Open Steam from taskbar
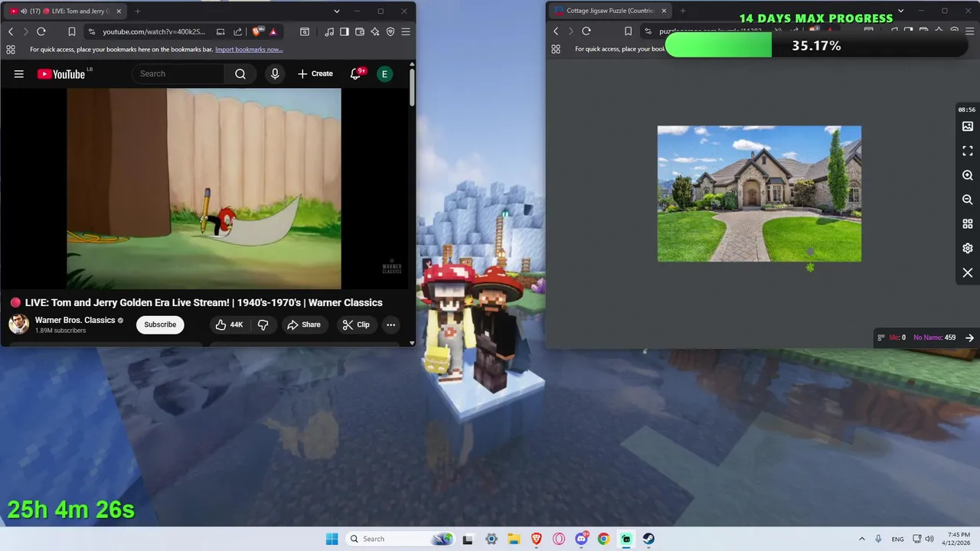 (x=648, y=539)
